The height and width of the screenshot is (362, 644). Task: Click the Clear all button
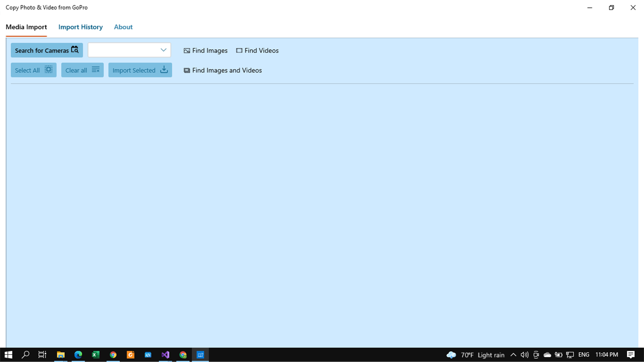coord(82,69)
